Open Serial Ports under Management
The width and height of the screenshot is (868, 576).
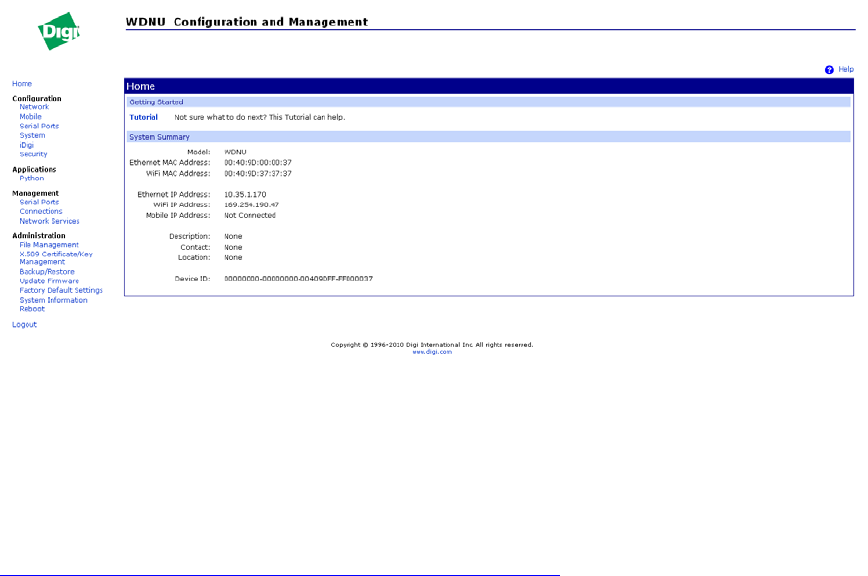click(39, 202)
